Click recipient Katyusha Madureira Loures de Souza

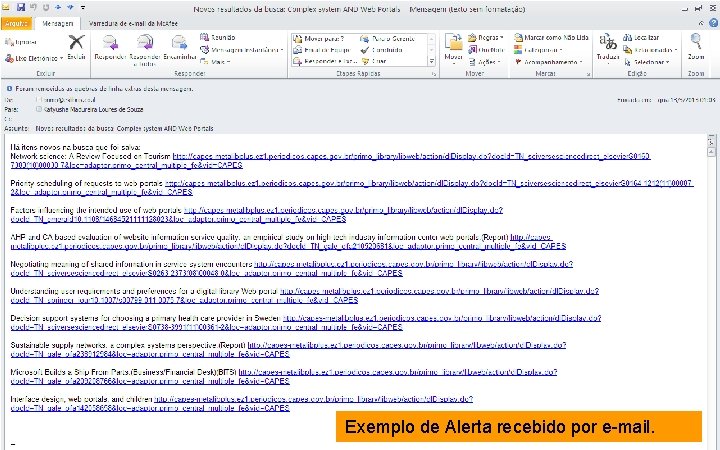[93, 109]
